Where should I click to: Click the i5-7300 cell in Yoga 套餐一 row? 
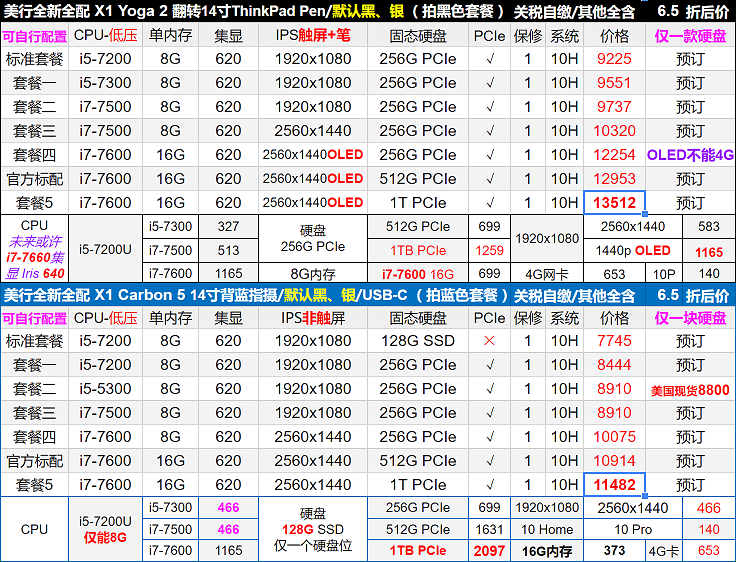coord(105,83)
